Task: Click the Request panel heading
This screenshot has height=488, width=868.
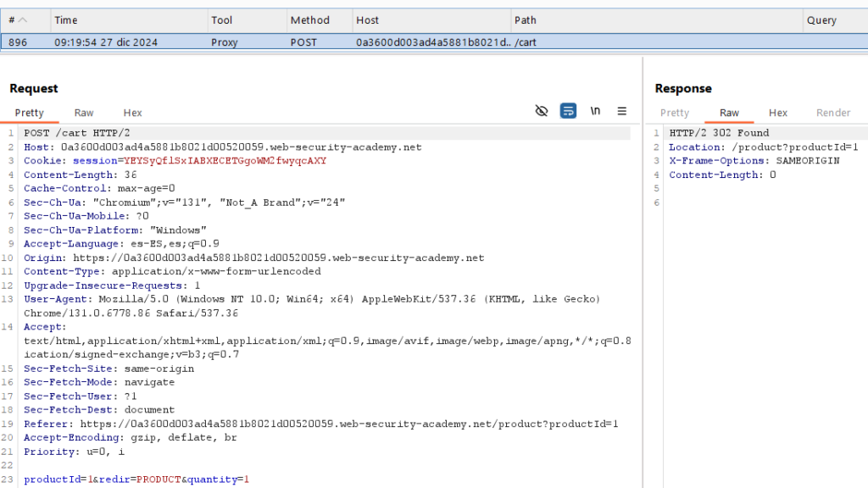Action: [x=34, y=88]
